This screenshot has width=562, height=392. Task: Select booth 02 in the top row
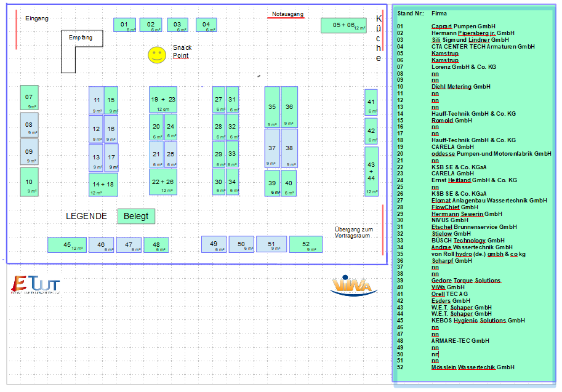(x=151, y=25)
